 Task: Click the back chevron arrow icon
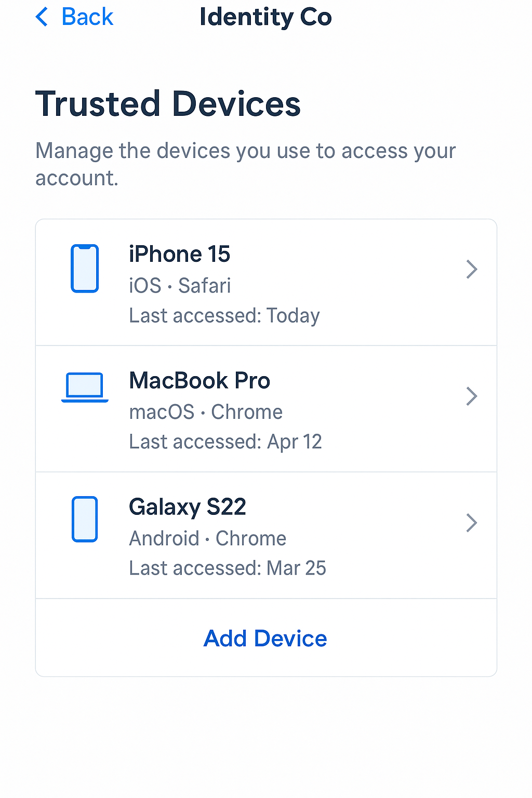(x=41, y=17)
